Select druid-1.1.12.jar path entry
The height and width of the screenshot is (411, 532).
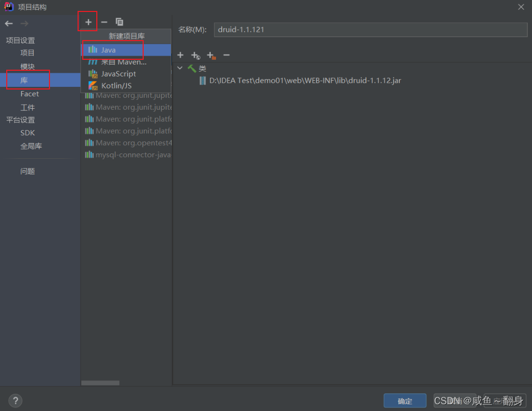point(305,81)
